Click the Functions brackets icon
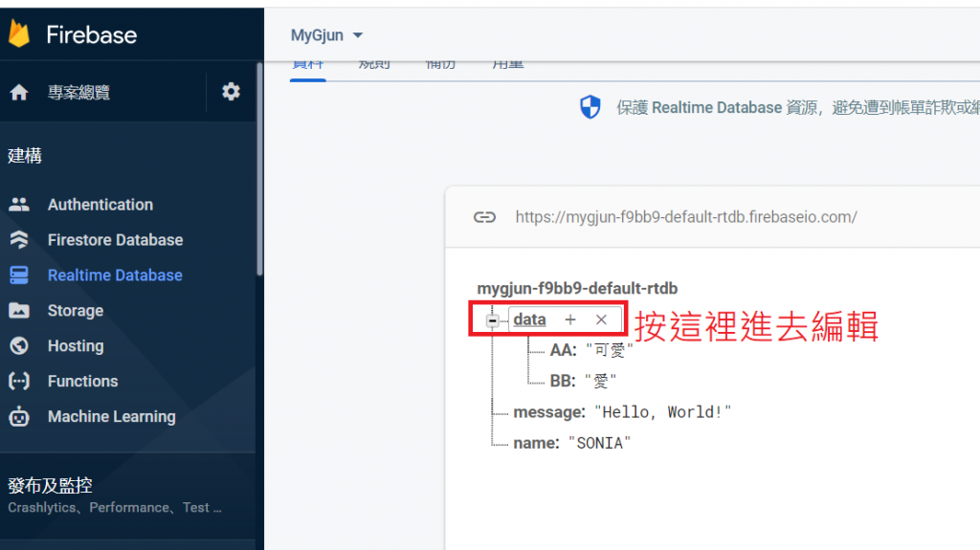980x550 pixels. (19, 381)
